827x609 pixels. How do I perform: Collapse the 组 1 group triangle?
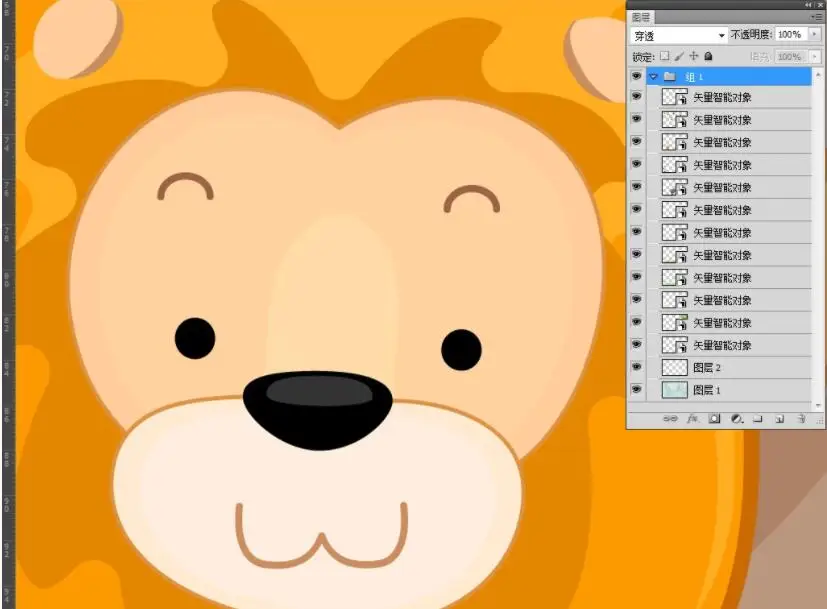(653, 77)
